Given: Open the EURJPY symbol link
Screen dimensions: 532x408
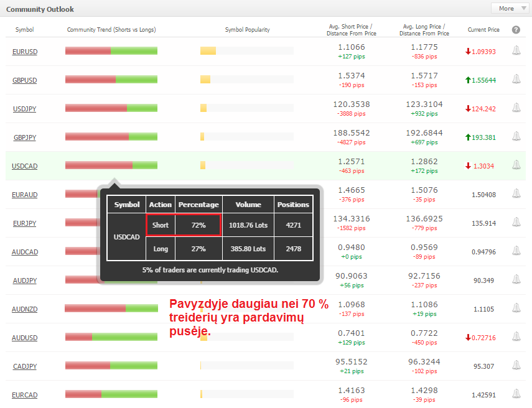Looking at the screenshot, I should (x=25, y=223).
